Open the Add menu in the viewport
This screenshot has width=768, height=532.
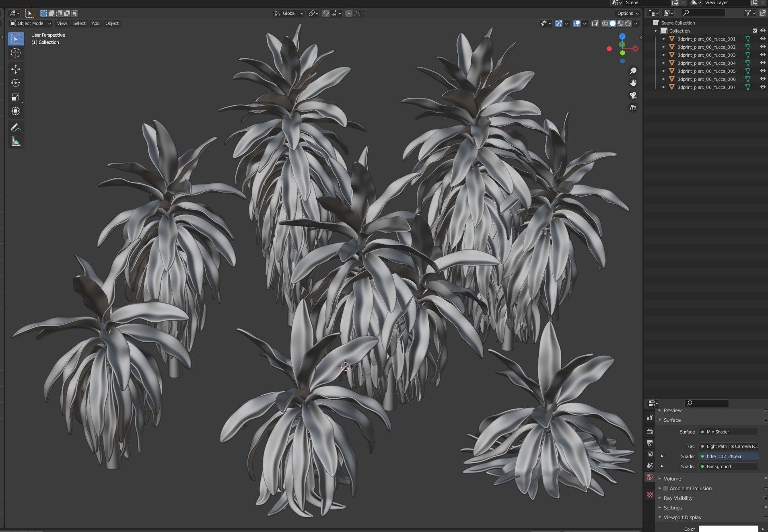[95, 23]
